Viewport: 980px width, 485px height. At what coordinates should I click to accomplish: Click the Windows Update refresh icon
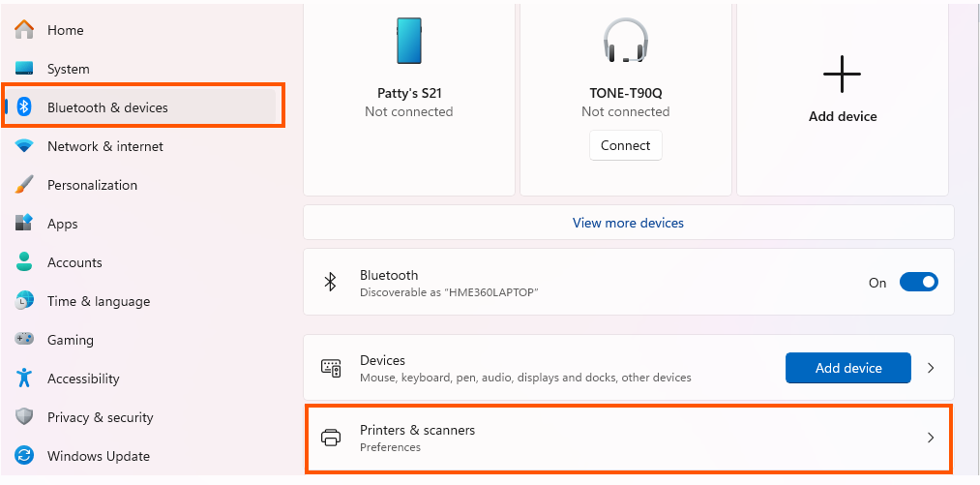click(25, 456)
